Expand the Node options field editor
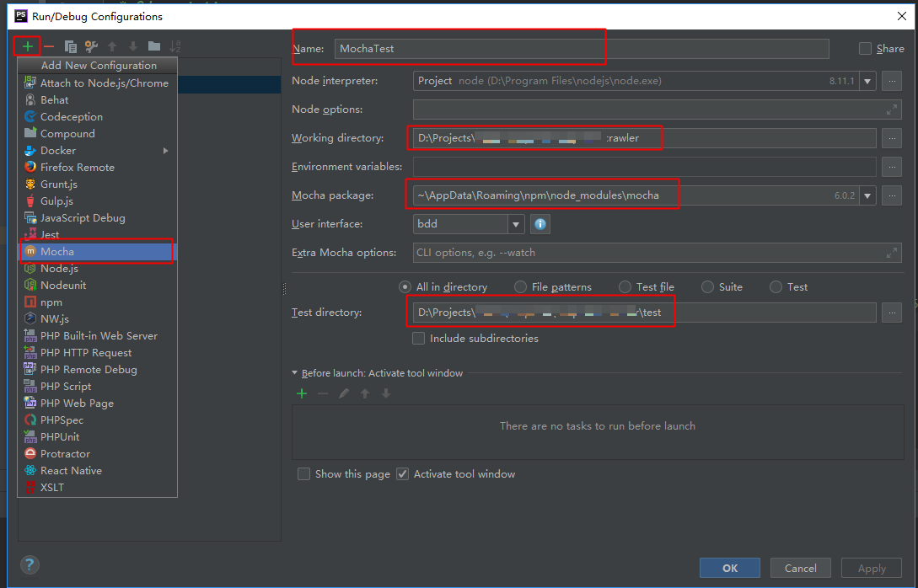This screenshot has width=918, height=588. [x=892, y=110]
